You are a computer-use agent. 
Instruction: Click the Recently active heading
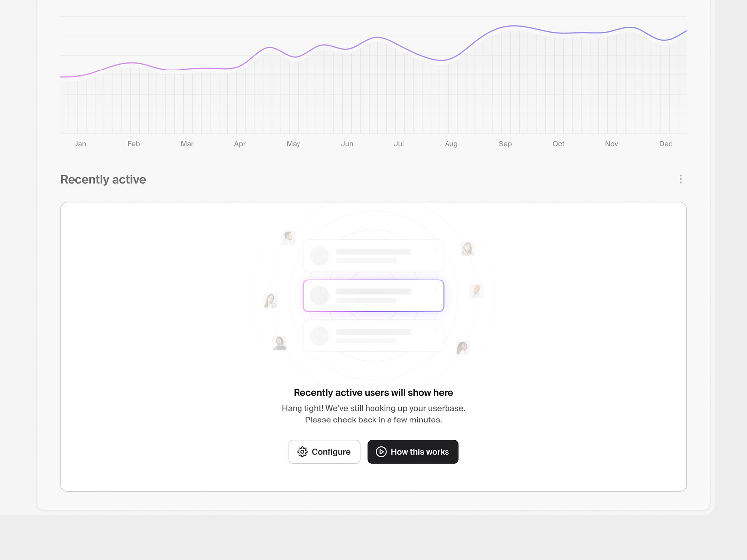point(103,179)
